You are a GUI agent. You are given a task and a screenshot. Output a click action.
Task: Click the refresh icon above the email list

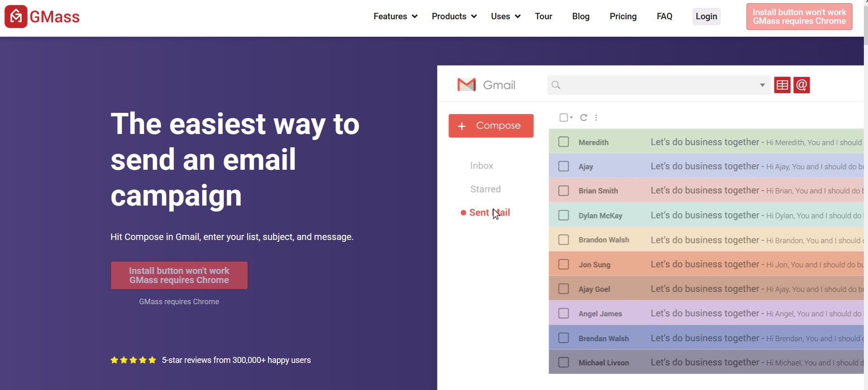click(584, 117)
